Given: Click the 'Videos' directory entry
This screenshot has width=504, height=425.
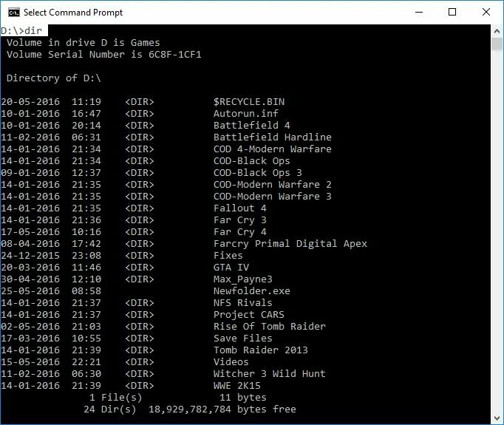Looking at the screenshot, I should pyautogui.click(x=231, y=362).
